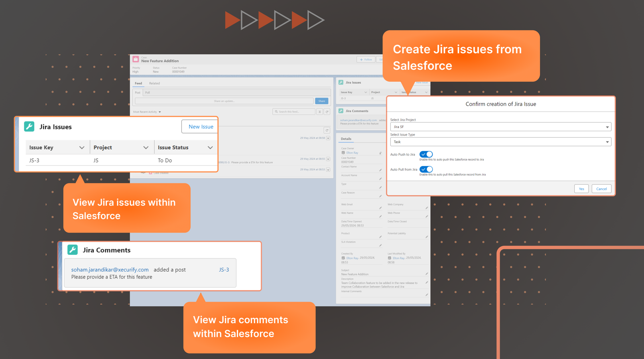
Task: Click the small Jira Comments wrench icon on the case page
Action: click(341, 111)
